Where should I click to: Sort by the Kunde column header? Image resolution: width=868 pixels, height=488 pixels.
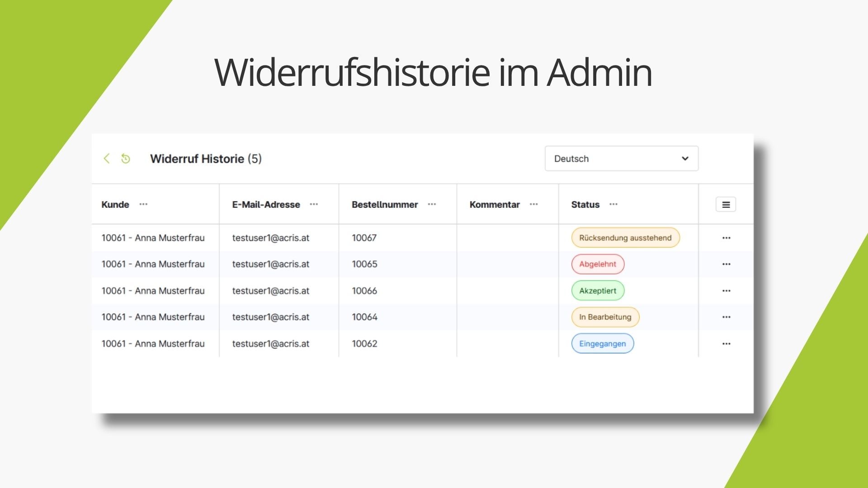click(115, 205)
